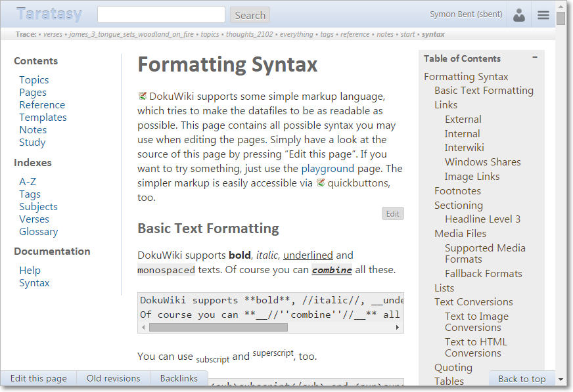Image resolution: width=573 pixels, height=392 pixels.
Task: Go to Templates in sidebar
Action: pyautogui.click(x=43, y=117)
